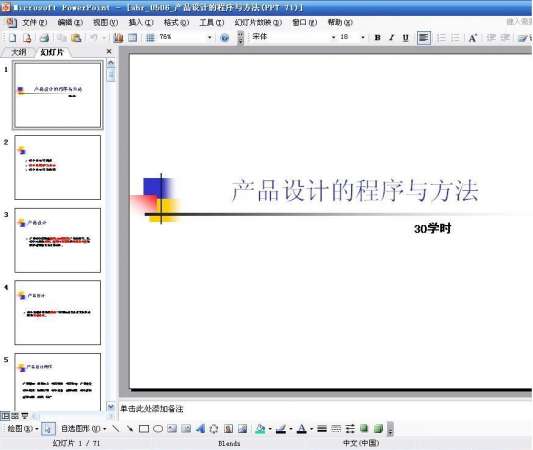
Task: Click the paste clipboard icon
Action: (76, 37)
